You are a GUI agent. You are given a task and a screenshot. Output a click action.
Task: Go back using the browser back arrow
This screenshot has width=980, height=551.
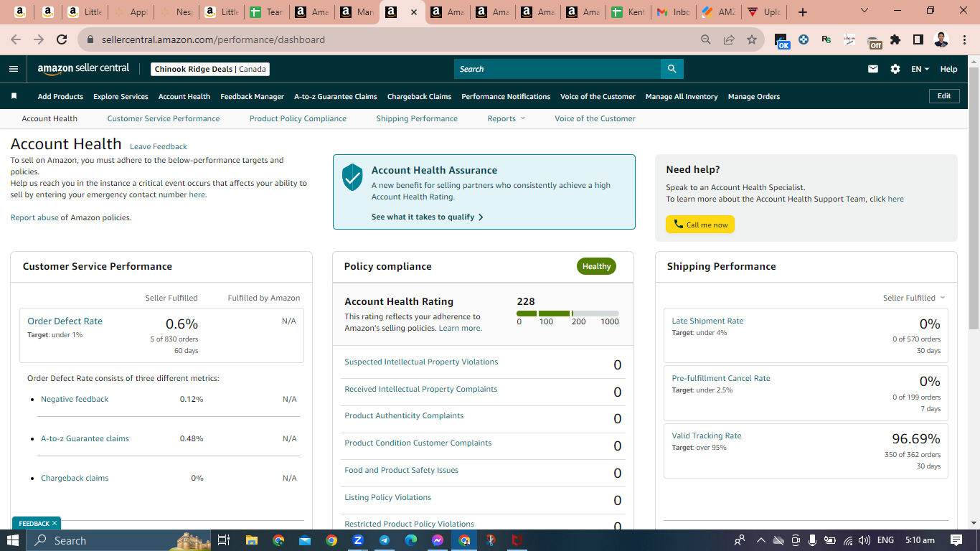(x=16, y=39)
